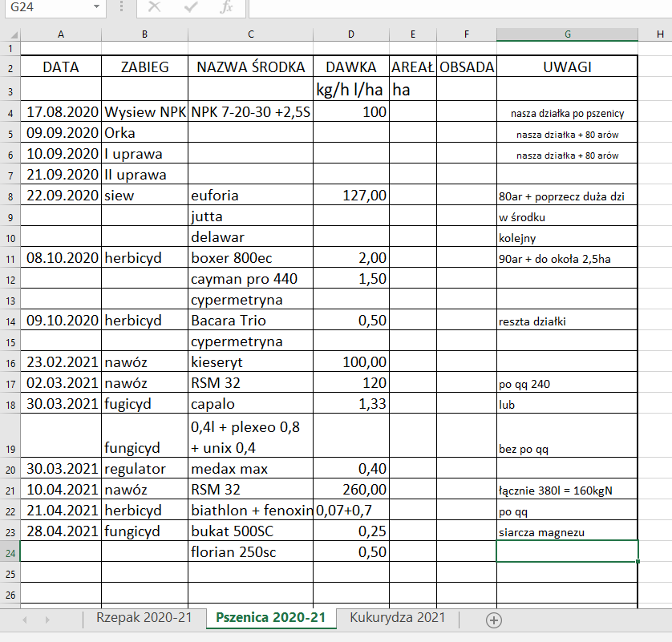Viewport: 672px width, 642px height.
Task: Click cell with date 10.04.2021
Action: click(61, 489)
